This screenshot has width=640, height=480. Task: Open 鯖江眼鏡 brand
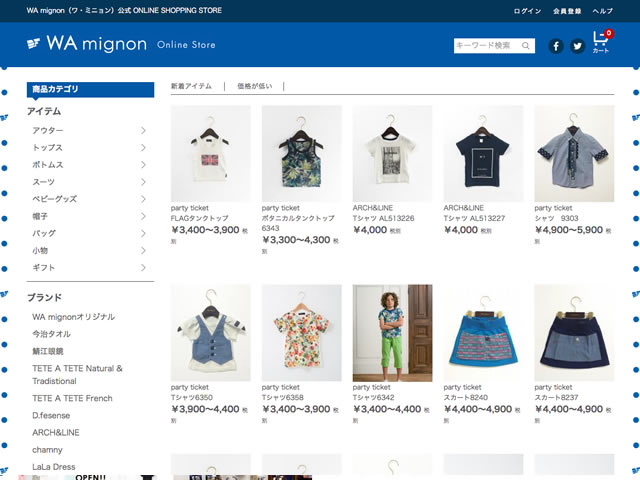[48, 351]
